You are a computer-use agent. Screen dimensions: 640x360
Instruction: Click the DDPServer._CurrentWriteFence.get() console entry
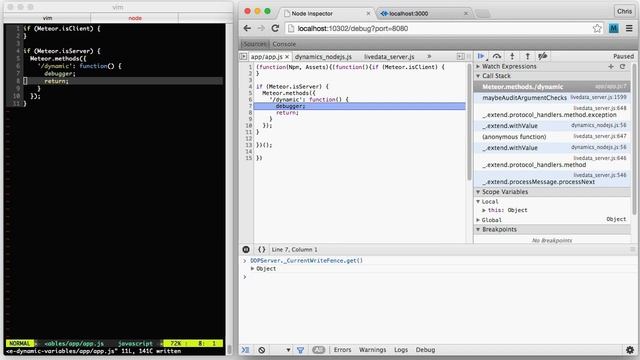(x=306, y=260)
